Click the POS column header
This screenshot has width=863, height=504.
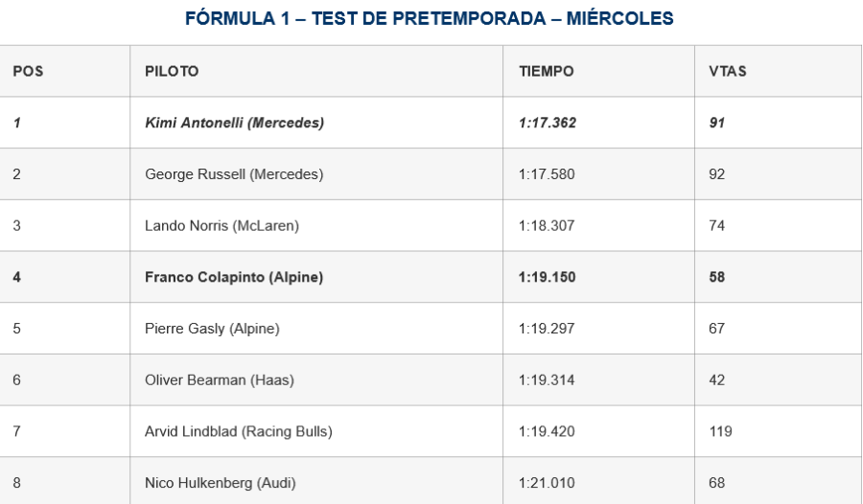tap(28, 72)
